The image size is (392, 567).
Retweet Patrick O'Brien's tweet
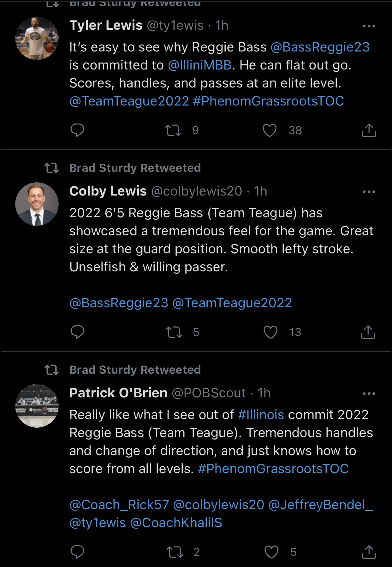[175, 552]
